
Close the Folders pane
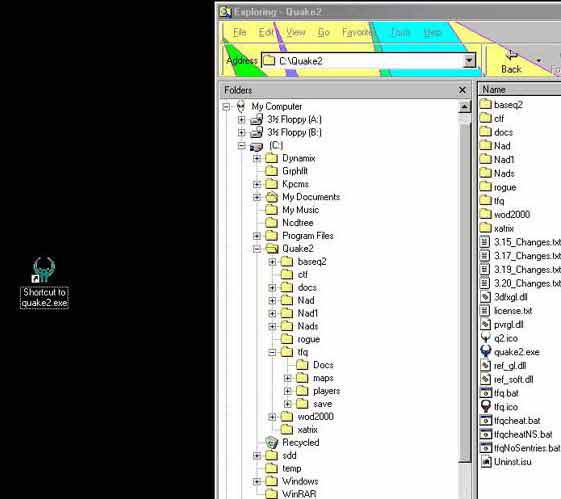[462, 90]
